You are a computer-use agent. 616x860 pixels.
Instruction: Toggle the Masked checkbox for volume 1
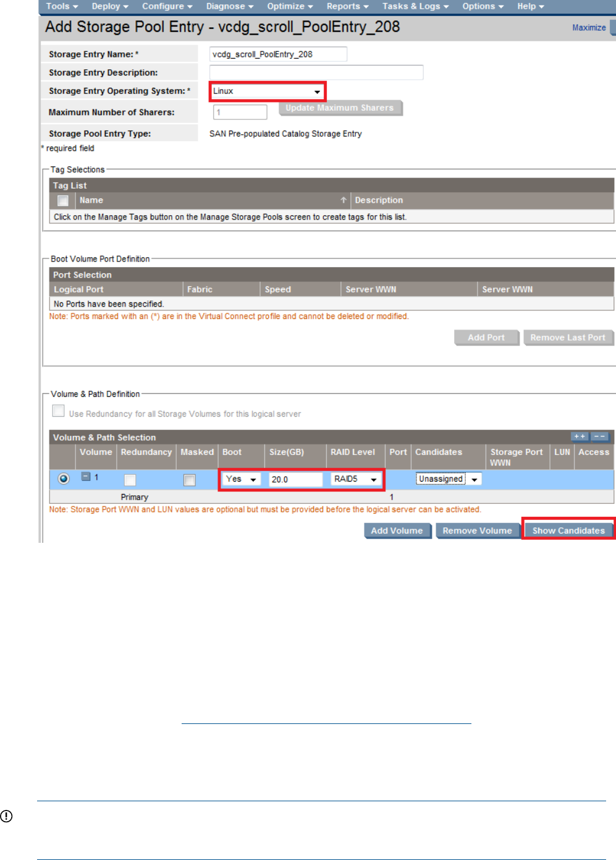click(190, 480)
